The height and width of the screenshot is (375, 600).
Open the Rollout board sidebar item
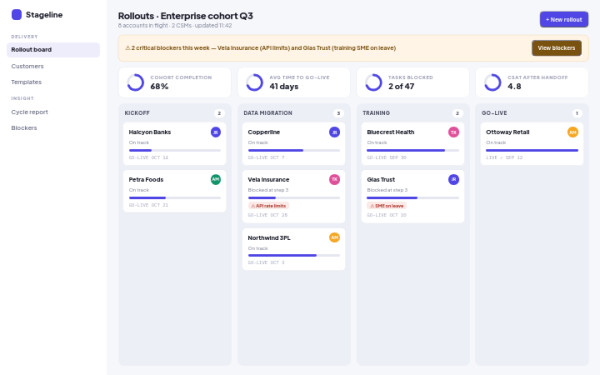click(53, 50)
